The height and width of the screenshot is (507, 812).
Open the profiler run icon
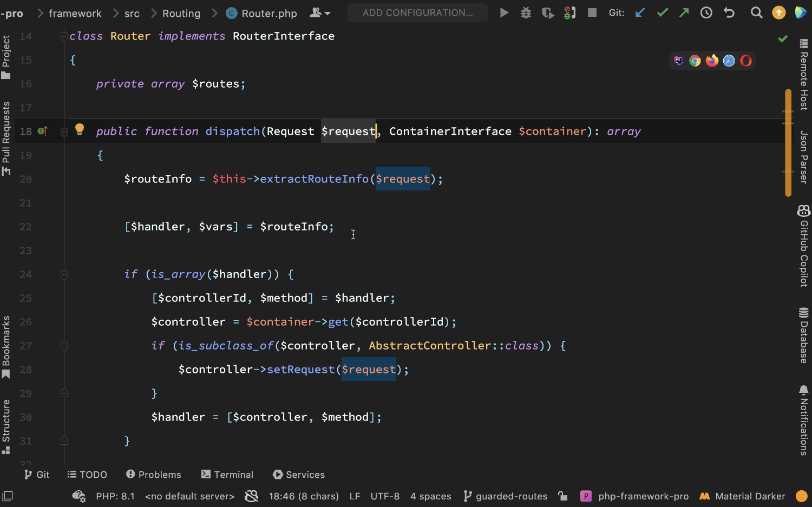point(569,12)
